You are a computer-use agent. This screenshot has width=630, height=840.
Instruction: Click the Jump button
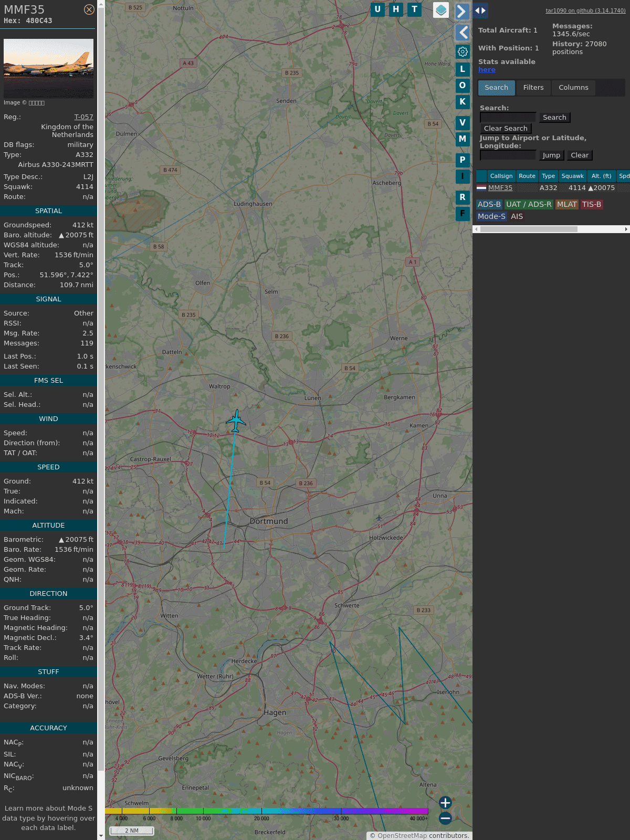[551, 155]
